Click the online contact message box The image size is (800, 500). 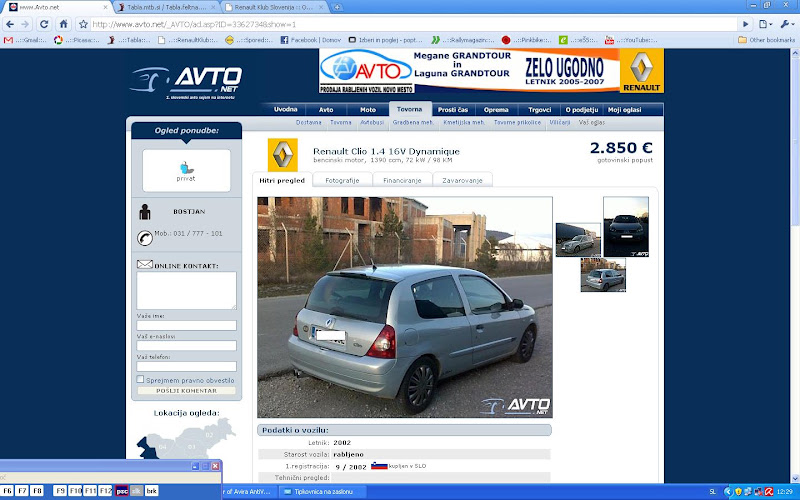(186, 290)
